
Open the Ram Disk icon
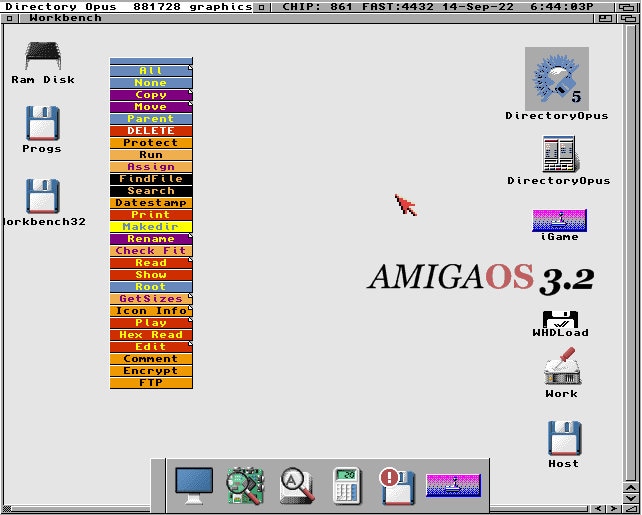(x=43, y=56)
